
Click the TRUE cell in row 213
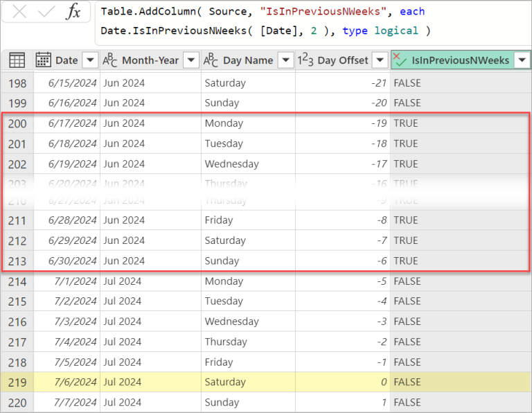(406, 261)
